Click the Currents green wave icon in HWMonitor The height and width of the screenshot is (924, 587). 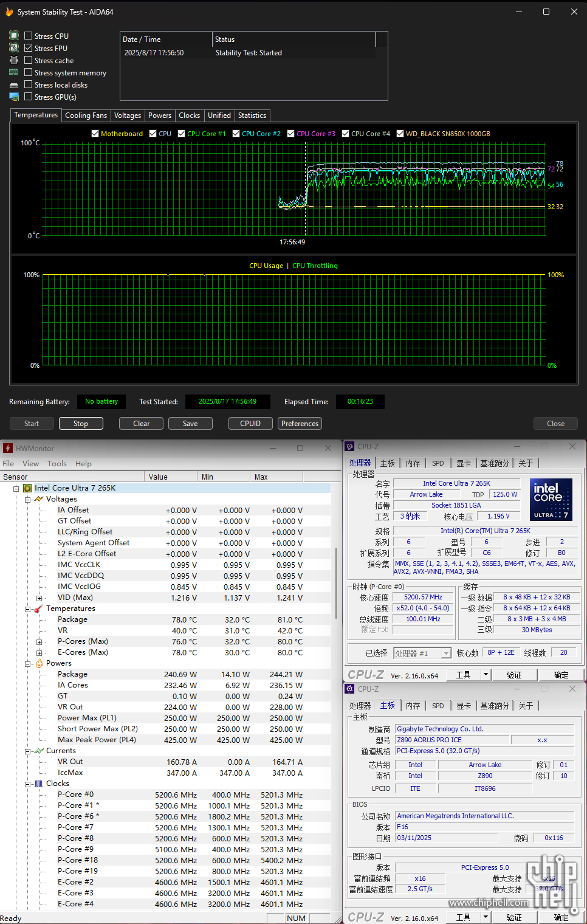pyautogui.click(x=39, y=751)
